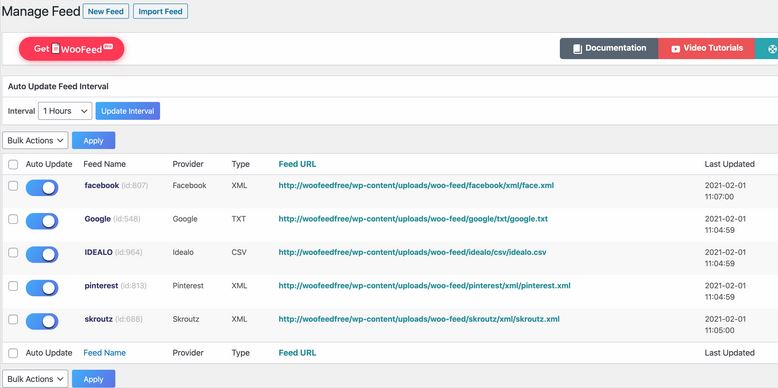Open the facebook feed name

(102, 186)
